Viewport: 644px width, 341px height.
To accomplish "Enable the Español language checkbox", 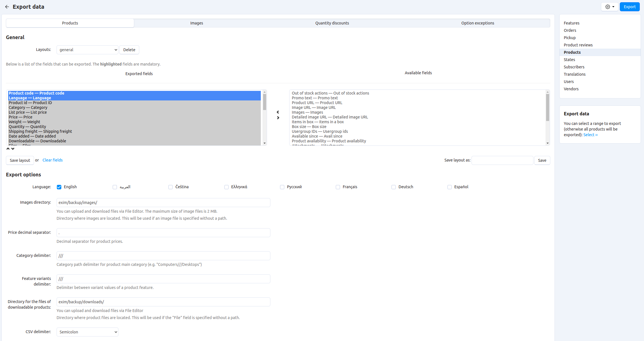I will (450, 187).
